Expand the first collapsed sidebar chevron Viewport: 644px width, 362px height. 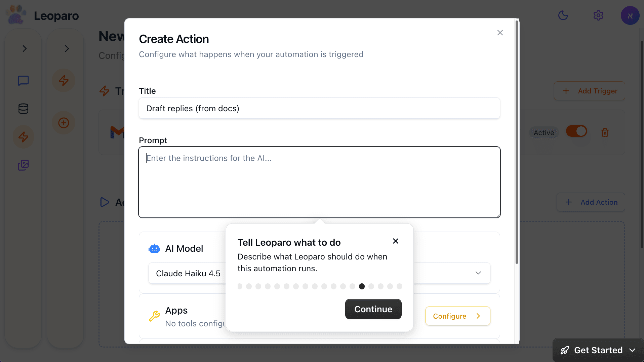coord(25,48)
